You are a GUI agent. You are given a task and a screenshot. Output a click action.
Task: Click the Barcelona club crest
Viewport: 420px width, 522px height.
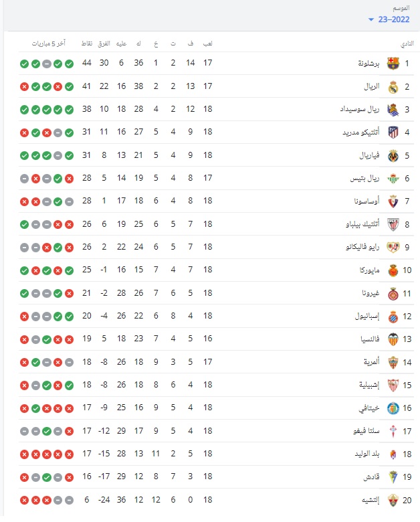coord(393,64)
